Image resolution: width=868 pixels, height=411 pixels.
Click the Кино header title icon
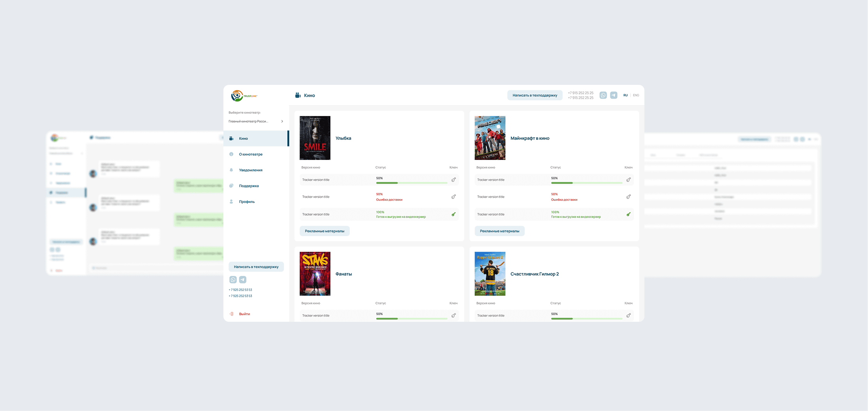298,95
